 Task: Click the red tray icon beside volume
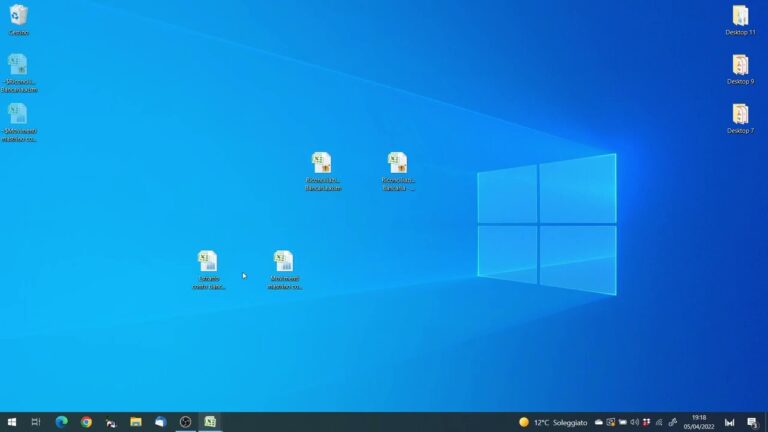(647, 422)
